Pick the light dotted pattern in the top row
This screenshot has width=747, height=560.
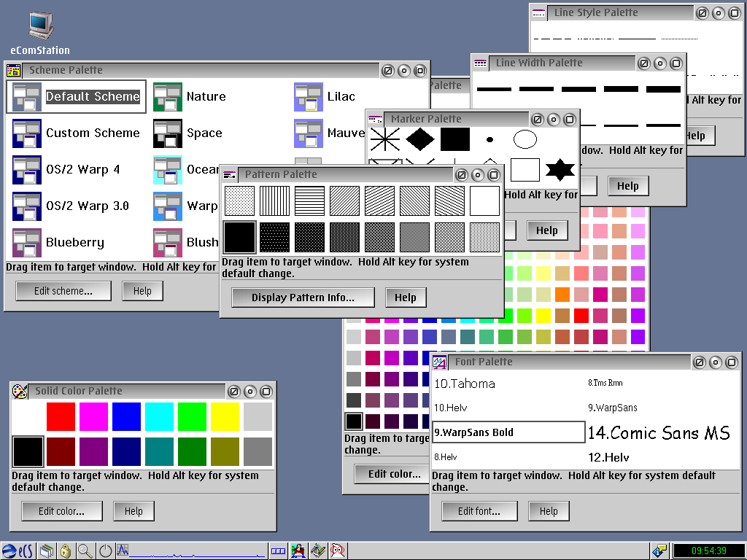[x=239, y=201]
